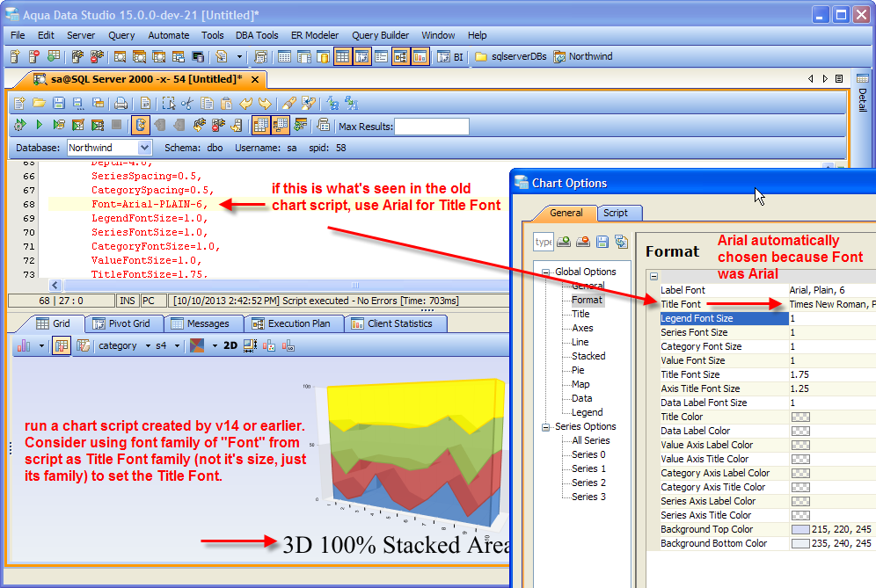Click the Max Results input field
This screenshot has height=588, width=876.
pyautogui.click(x=431, y=127)
